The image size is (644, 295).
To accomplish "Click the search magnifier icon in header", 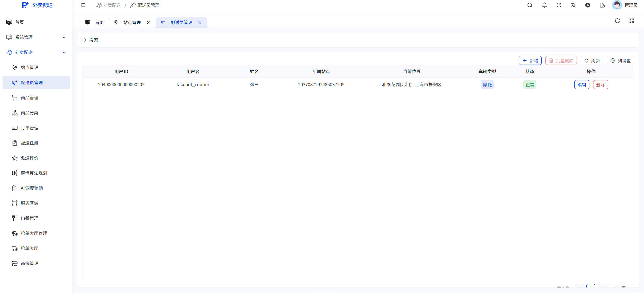I will tap(530, 5).
